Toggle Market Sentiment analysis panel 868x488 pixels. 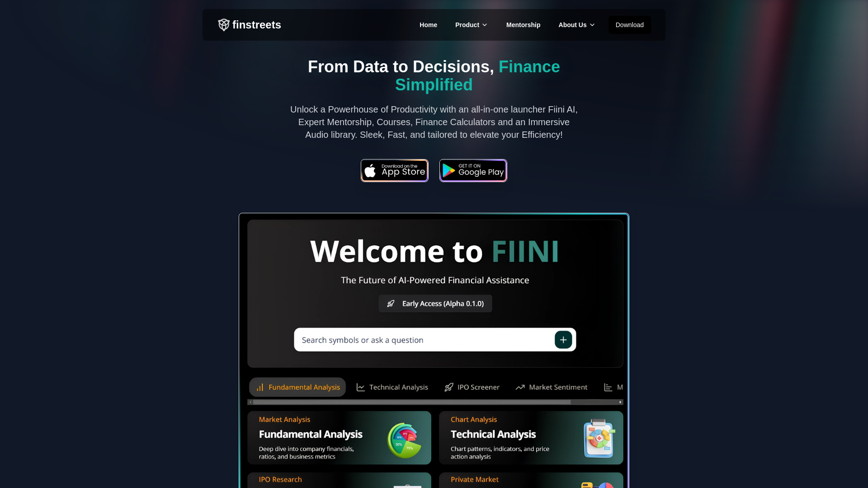click(551, 387)
